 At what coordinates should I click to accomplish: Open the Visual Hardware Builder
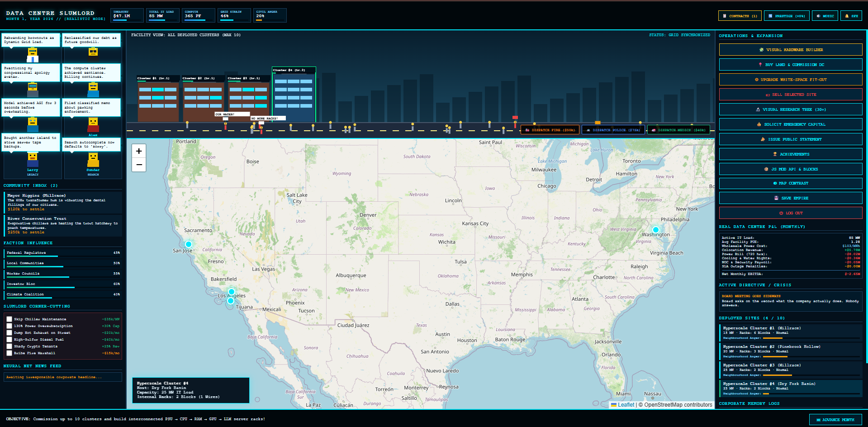(x=791, y=50)
